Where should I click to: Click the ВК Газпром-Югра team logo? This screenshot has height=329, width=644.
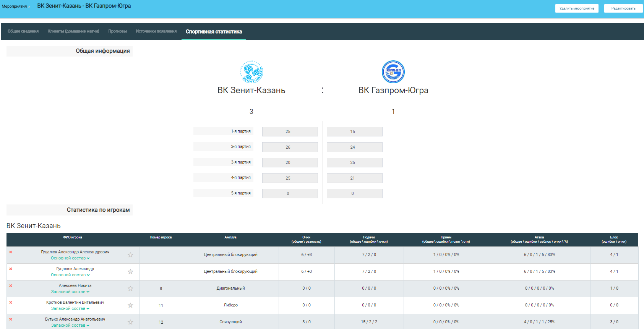[393, 72]
